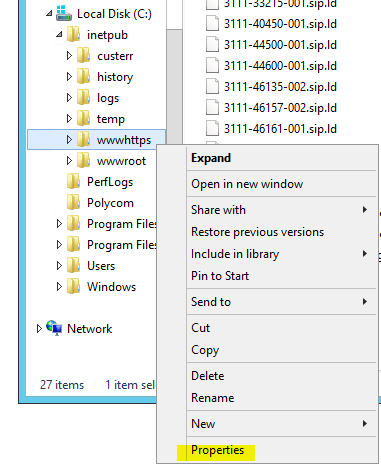Click the temp folder icon
The width and height of the screenshot is (381, 464).
83,119
